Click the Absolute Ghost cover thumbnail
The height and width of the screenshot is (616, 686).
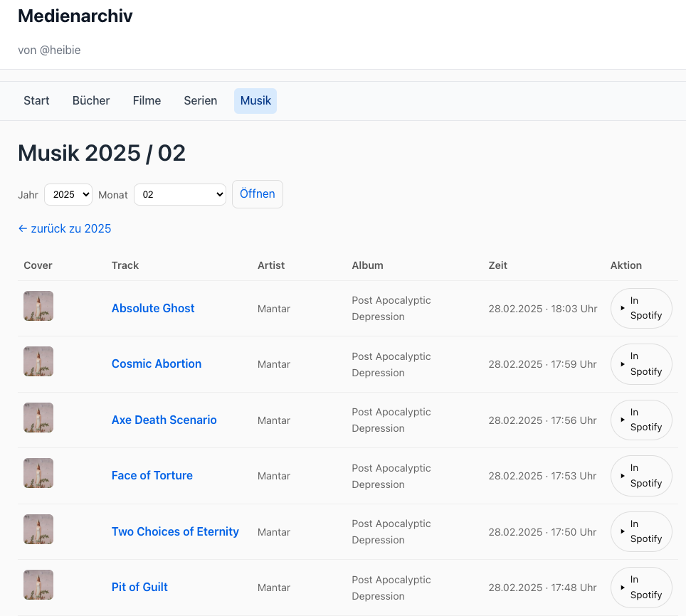[x=38, y=306]
